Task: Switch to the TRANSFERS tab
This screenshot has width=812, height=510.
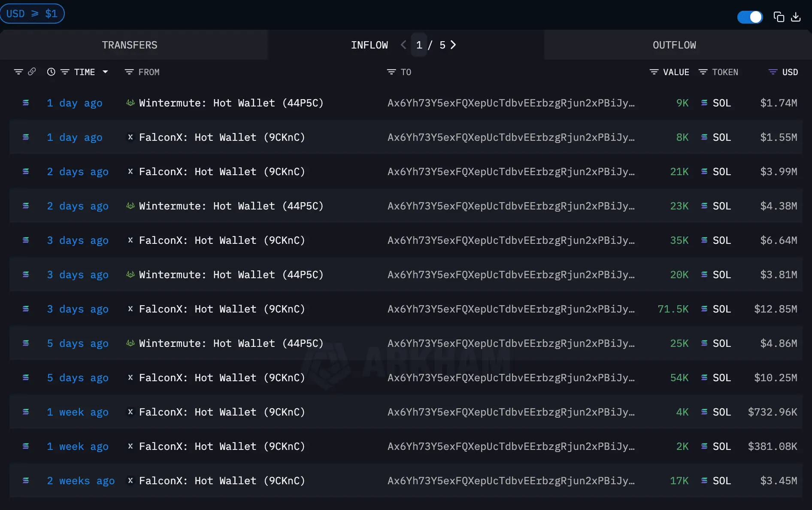Action: 130,45
